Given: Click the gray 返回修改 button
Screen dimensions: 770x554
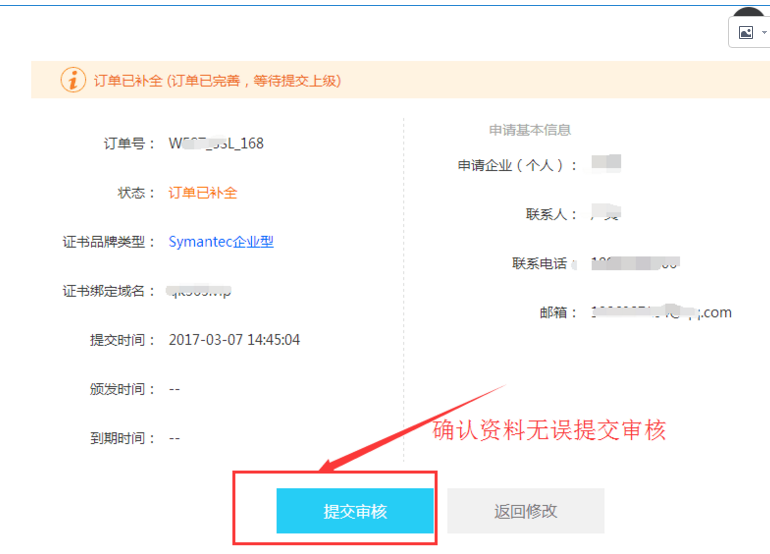Looking at the screenshot, I should pyautogui.click(x=525, y=511).
